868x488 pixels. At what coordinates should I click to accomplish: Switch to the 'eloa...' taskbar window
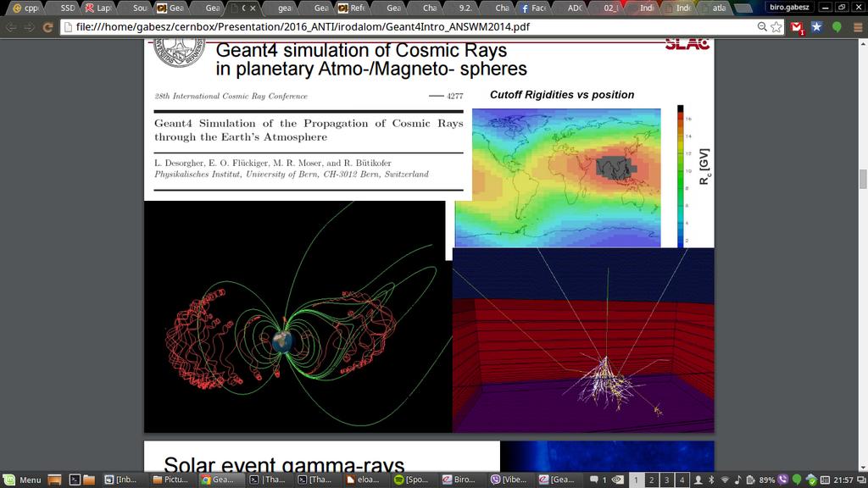click(364, 480)
